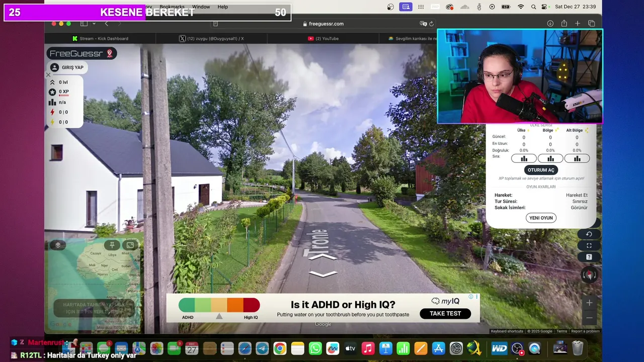This screenshot has height=362, width=644.
Task: Open the Alt Bölge leaderboard bar-chart button
Action: point(577,158)
